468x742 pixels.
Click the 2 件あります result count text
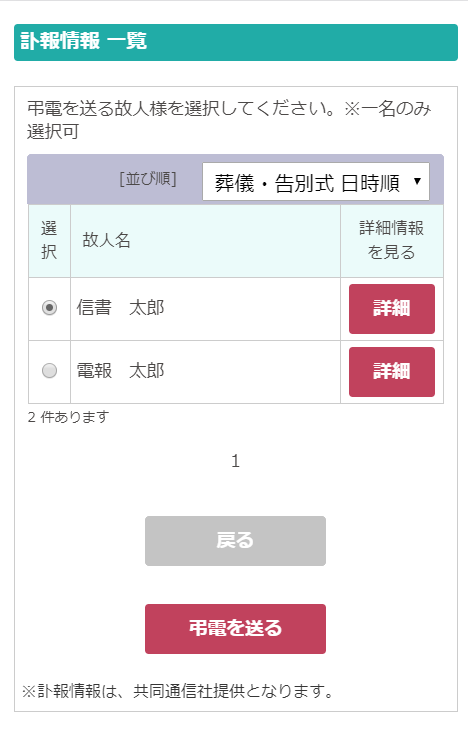pyautogui.click(x=69, y=417)
